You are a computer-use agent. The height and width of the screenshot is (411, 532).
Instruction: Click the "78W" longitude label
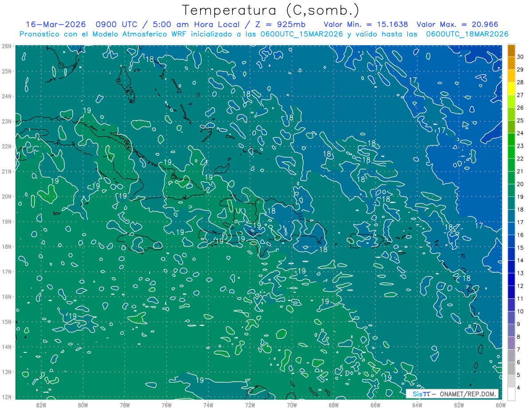125,405
